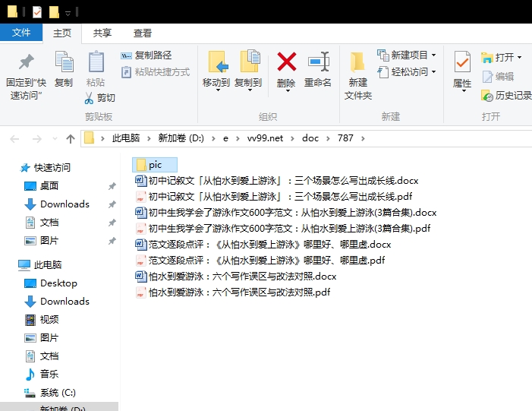Select 三个场景怎么写出成长线.pdf file
This screenshot has width=532, height=411.
point(274,196)
